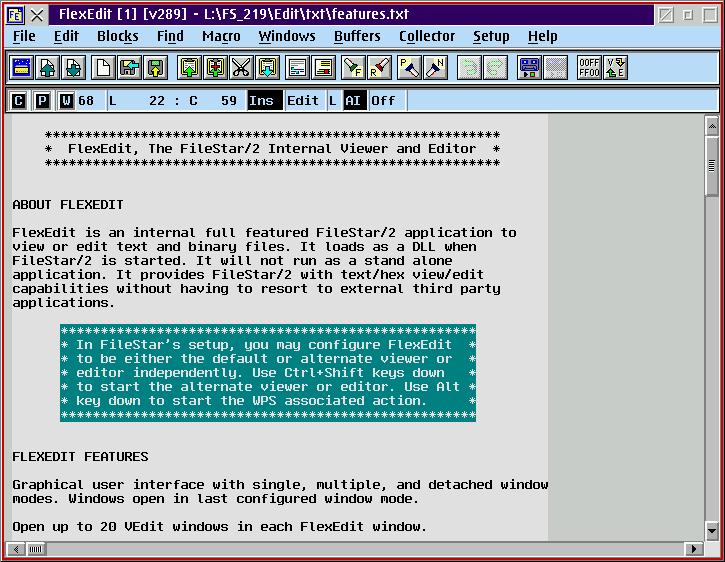725x562 pixels.
Task: Toggle the P indicator in status bar
Action: pyautogui.click(x=43, y=100)
